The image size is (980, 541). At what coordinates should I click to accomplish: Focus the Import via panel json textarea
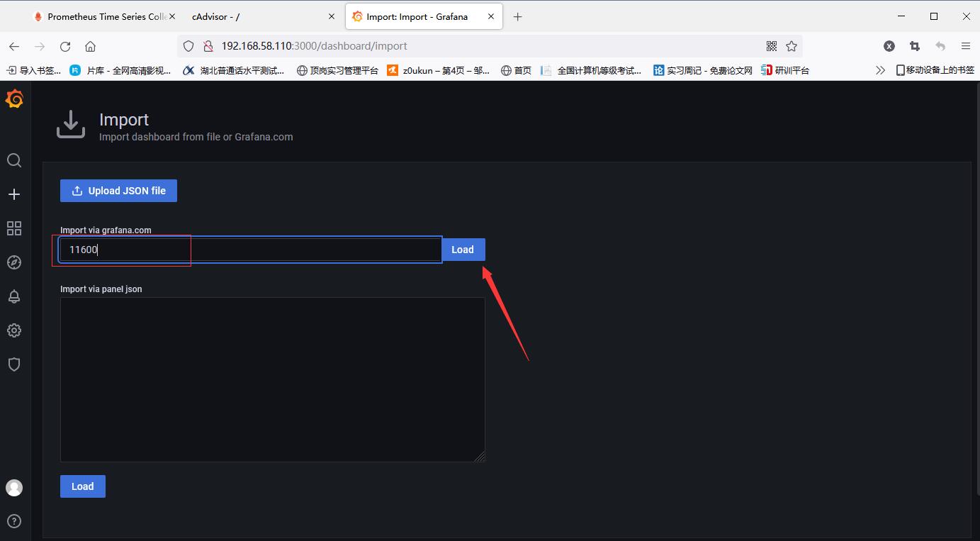(273, 379)
